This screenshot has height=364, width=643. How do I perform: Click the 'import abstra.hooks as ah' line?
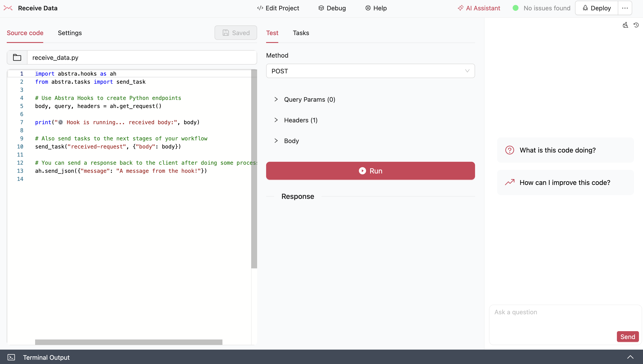76,74
